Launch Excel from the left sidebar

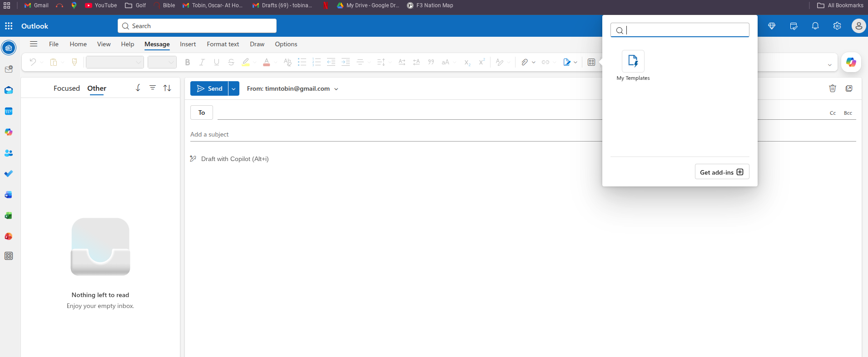pos(9,216)
